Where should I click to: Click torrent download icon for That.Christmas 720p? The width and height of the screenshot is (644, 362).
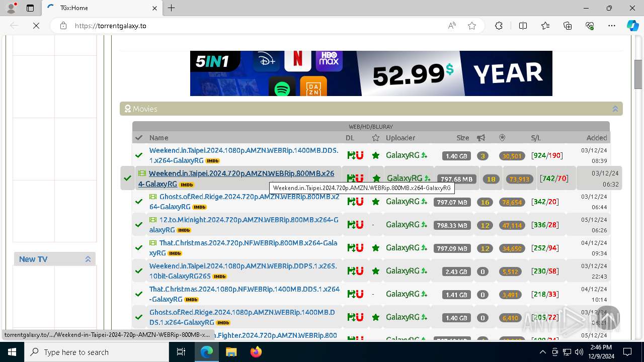click(x=351, y=248)
